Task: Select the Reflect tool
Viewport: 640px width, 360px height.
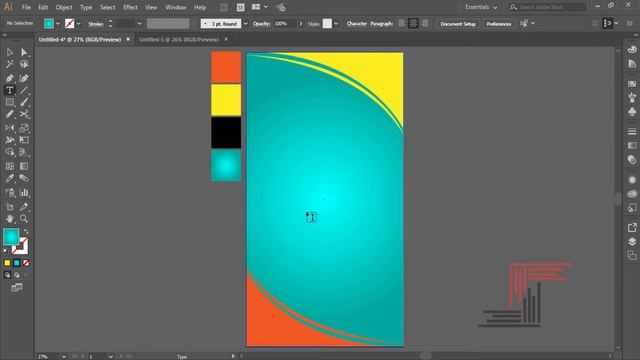Action: pos(9,128)
